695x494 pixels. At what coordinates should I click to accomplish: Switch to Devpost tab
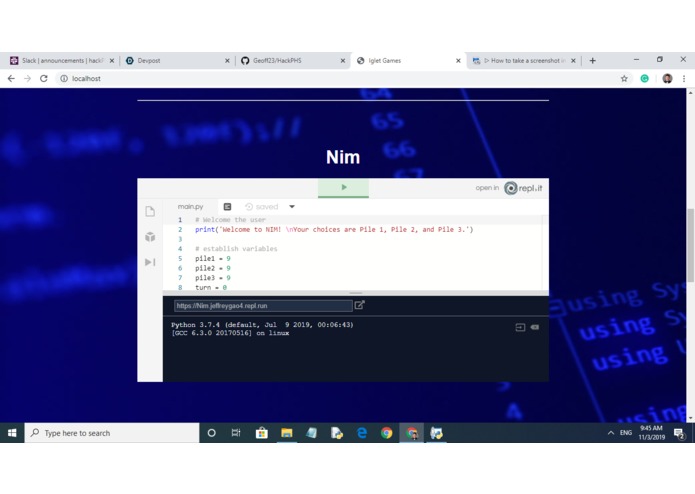coord(149,61)
